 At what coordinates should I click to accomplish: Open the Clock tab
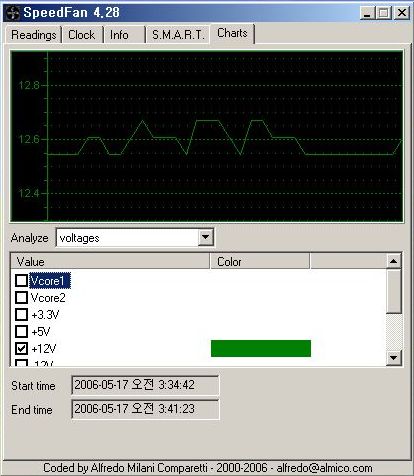tap(82, 35)
